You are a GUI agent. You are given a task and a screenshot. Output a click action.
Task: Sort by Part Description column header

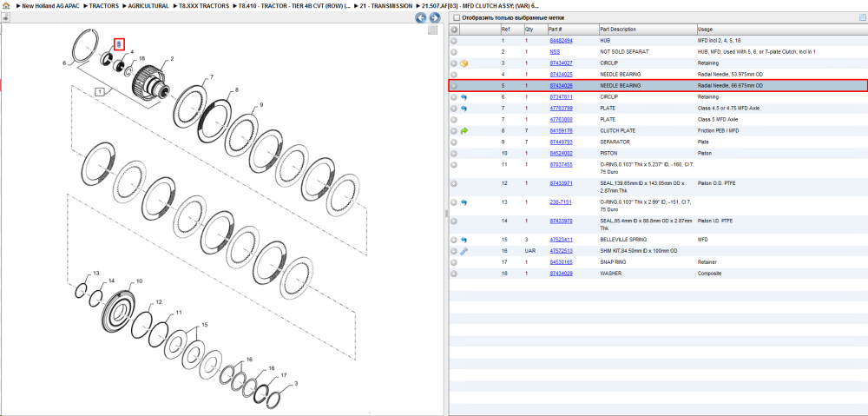tap(648, 30)
